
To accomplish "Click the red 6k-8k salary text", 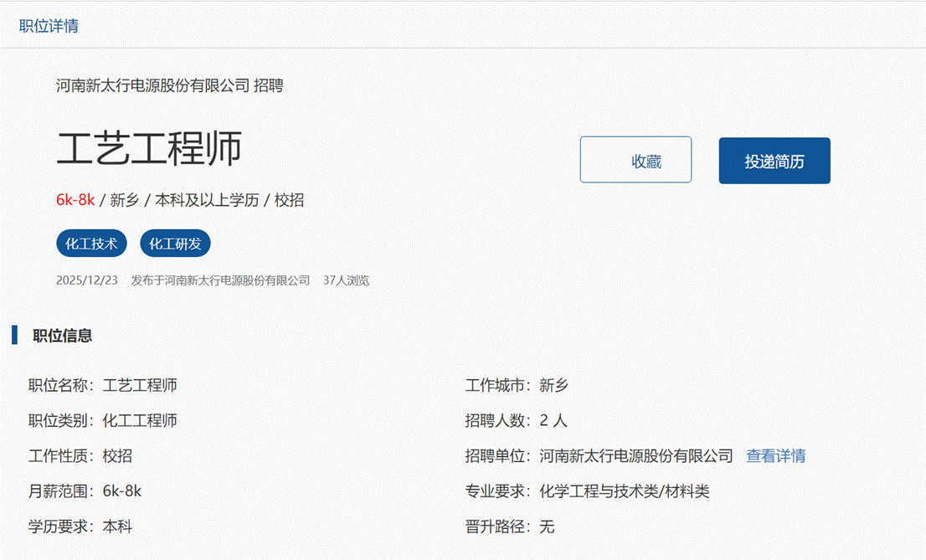I will coord(75,200).
